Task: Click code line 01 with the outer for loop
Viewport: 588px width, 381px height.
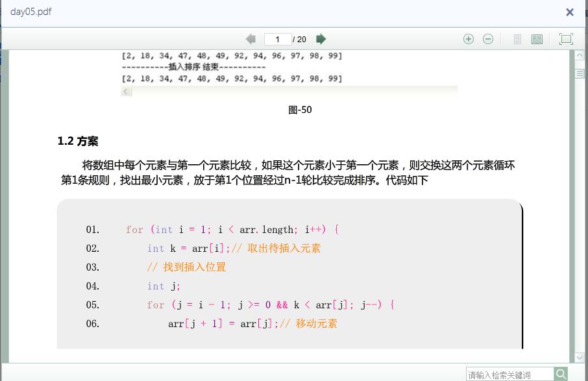Action: [232, 230]
